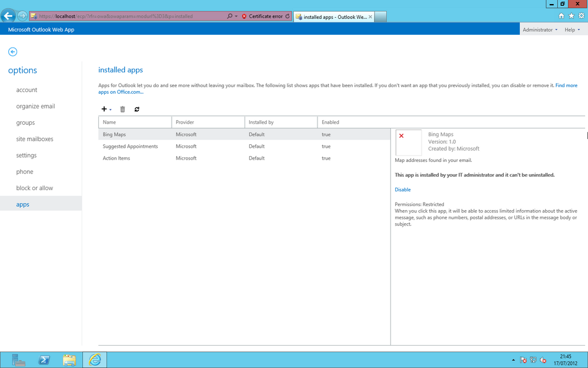This screenshot has width=588, height=368.
Task: Click the address bar search magnifier
Action: coord(229,16)
